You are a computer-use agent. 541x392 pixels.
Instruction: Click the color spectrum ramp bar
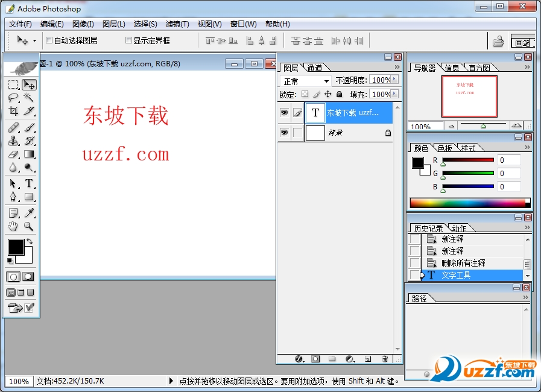point(470,203)
